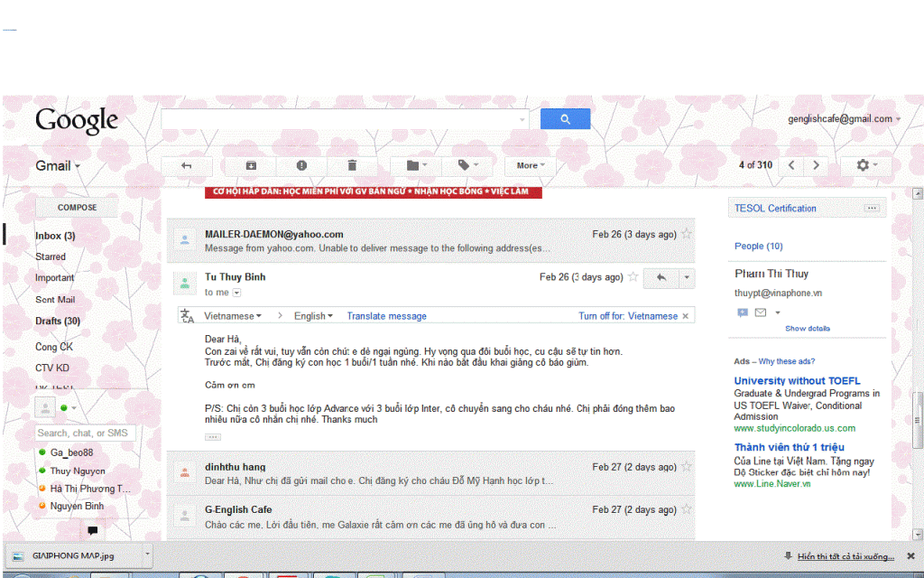Image resolution: width=924 pixels, height=578 pixels.
Task: Click the Translate message link
Action: pyautogui.click(x=386, y=316)
